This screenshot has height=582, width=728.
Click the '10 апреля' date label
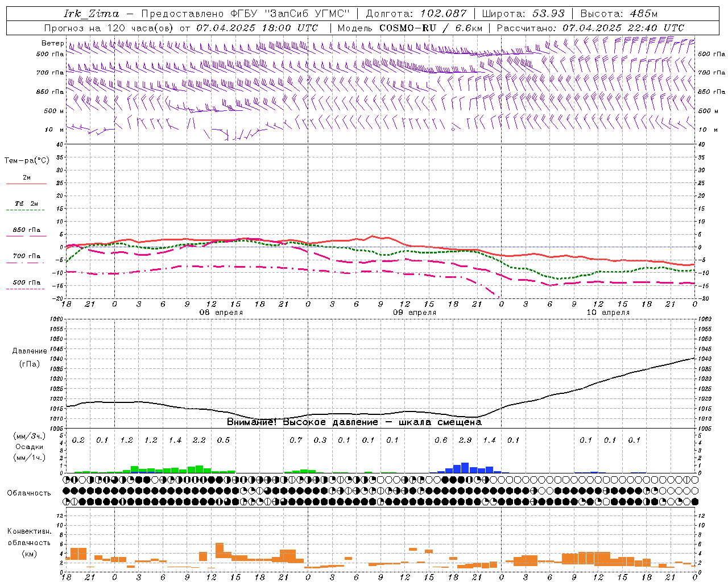point(608,313)
